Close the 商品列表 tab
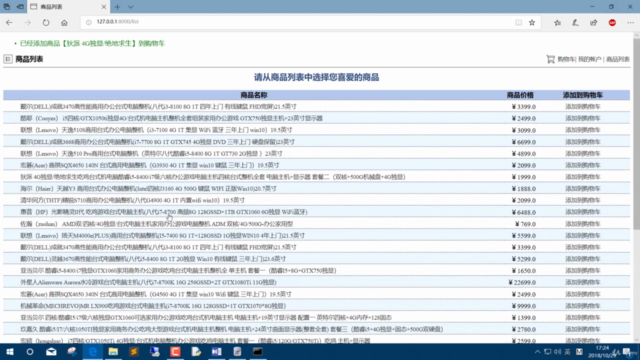Image resolution: width=640 pixels, height=360 pixels. tap(104, 7)
